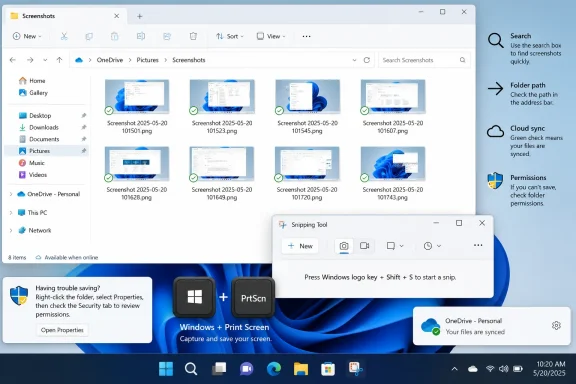The image size is (576, 384).
Task: Open Desktop in the navigation pane
Action: [x=35, y=115]
